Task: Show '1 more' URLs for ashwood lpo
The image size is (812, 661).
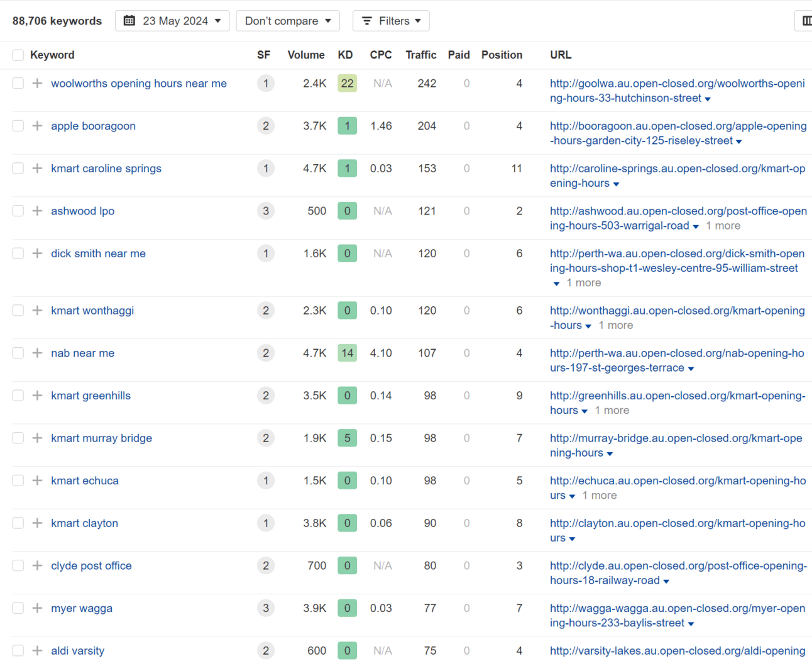Action: (723, 226)
